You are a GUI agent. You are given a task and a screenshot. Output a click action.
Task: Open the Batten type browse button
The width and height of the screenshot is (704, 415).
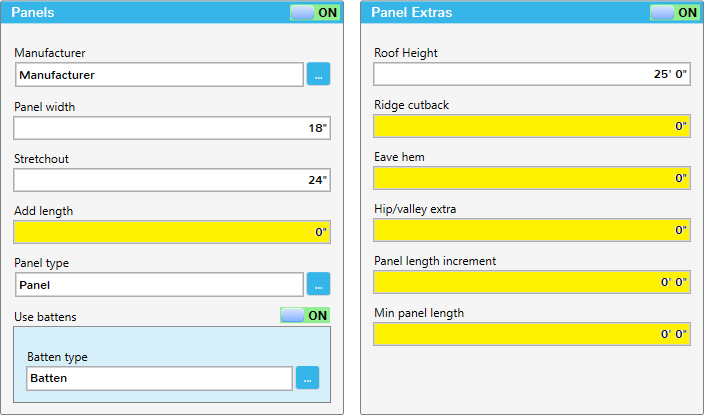pos(307,378)
